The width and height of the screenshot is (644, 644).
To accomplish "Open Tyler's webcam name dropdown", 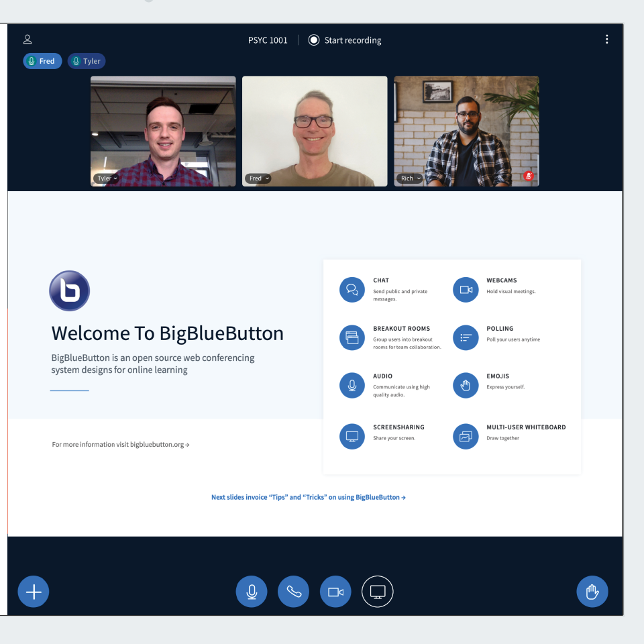I will pos(107,178).
